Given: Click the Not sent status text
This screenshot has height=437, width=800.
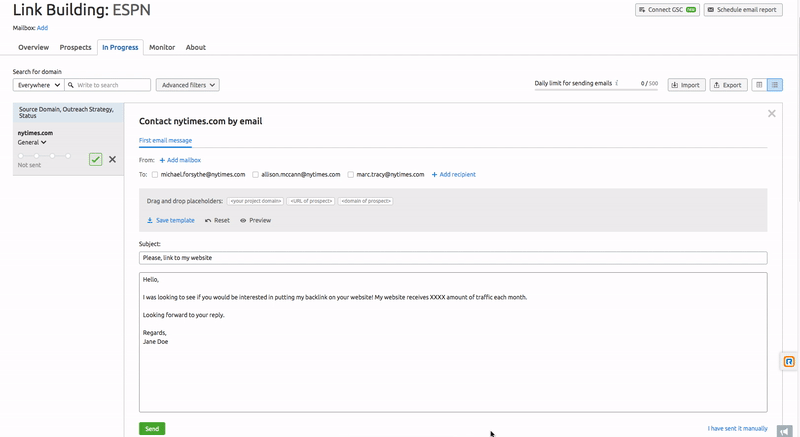Looking at the screenshot, I should point(29,165).
